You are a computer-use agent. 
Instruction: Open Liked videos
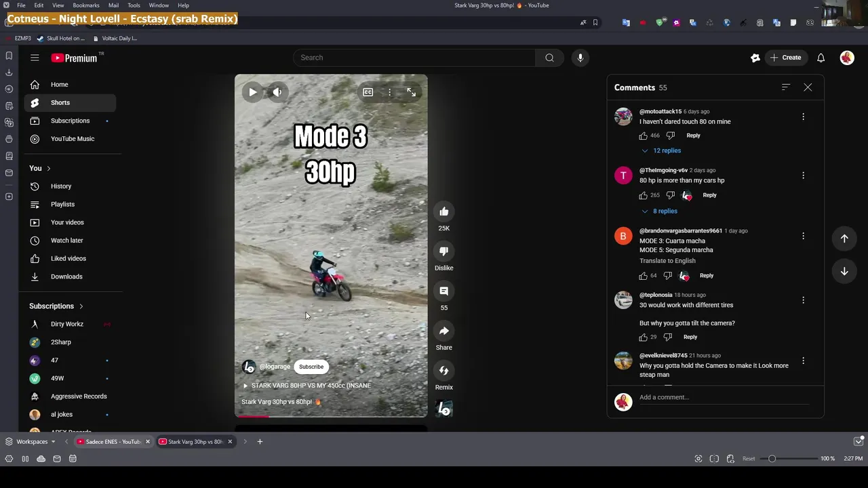71,258
